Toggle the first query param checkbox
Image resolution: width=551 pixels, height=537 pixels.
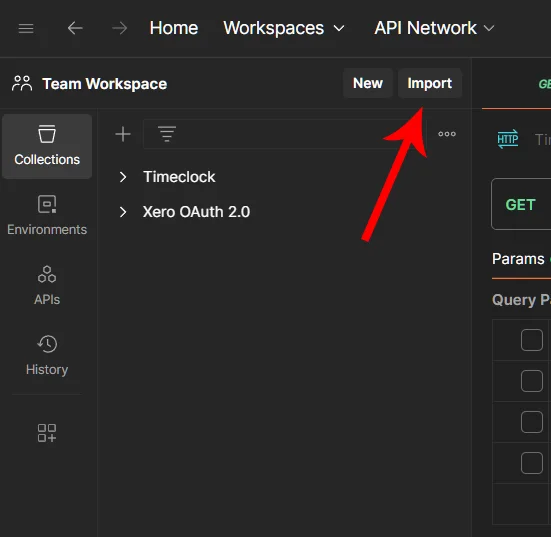coord(532,340)
